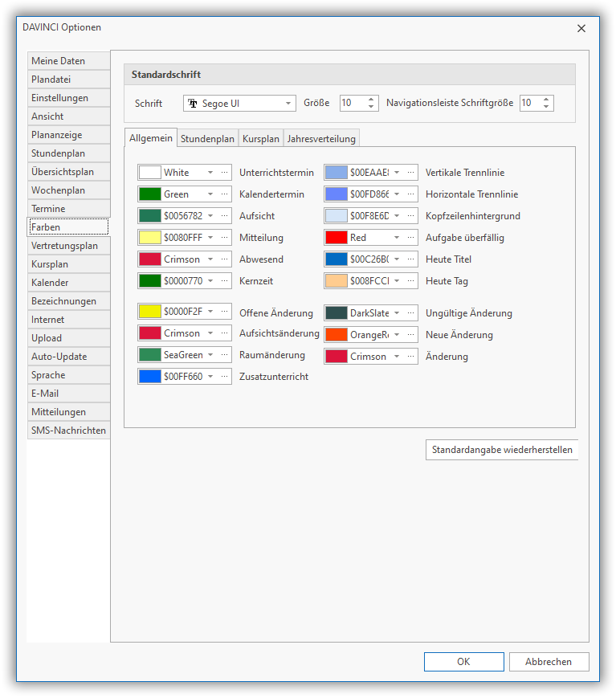Click the ellipsis button for Raumänderung color
616x698 pixels.
224,355
